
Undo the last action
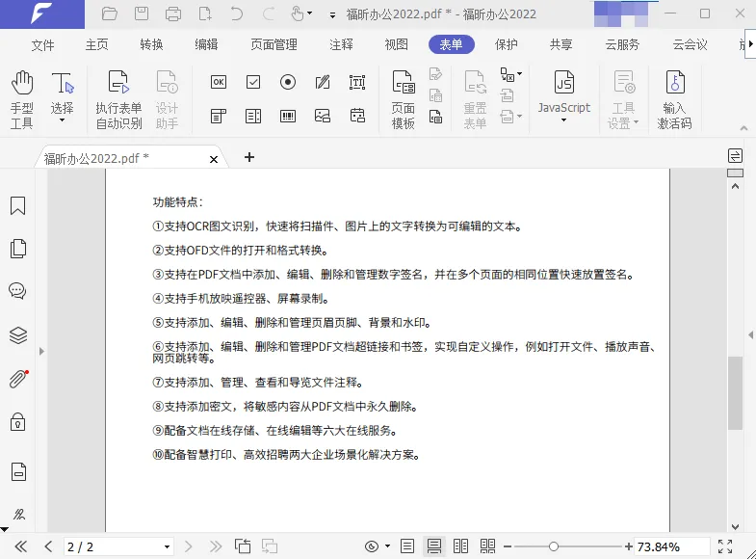click(236, 13)
